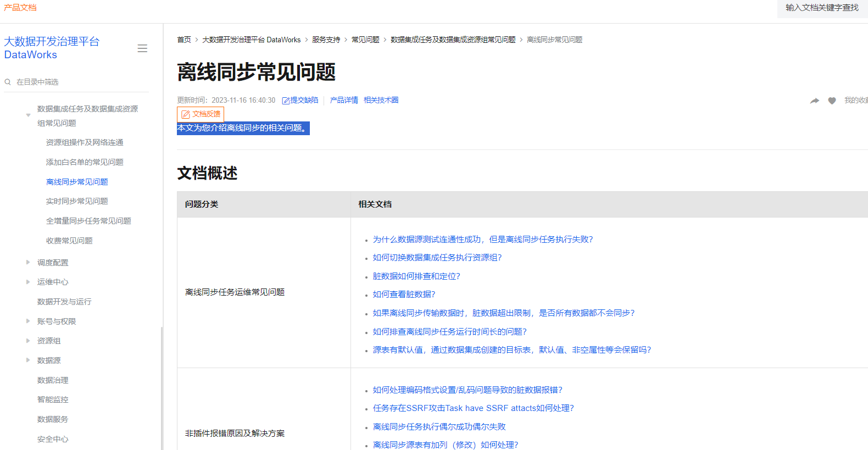Expand the 资源组 tree node
Image resolution: width=868 pixels, height=450 pixels.
pos(28,341)
